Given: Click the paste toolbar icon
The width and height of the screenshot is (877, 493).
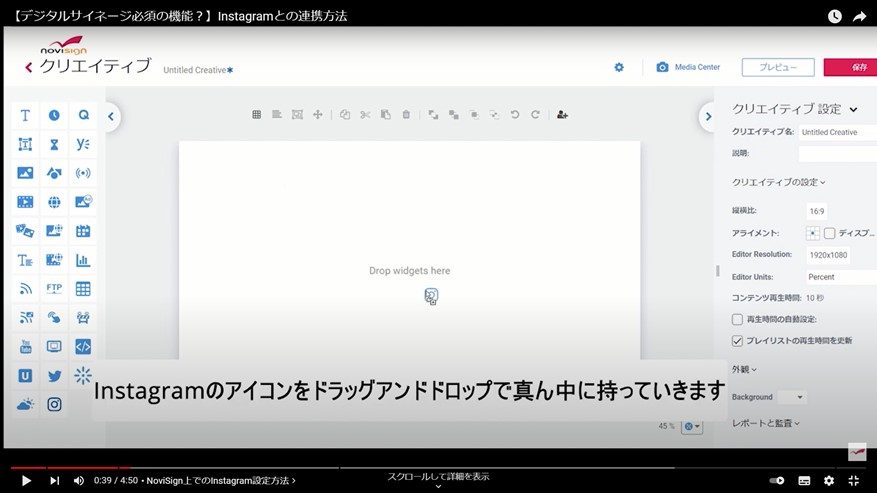Looking at the screenshot, I should point(385,115).
